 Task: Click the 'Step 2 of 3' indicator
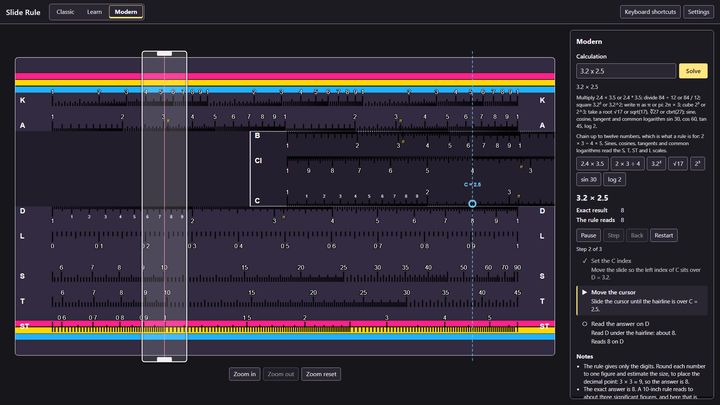coord(589,249)
